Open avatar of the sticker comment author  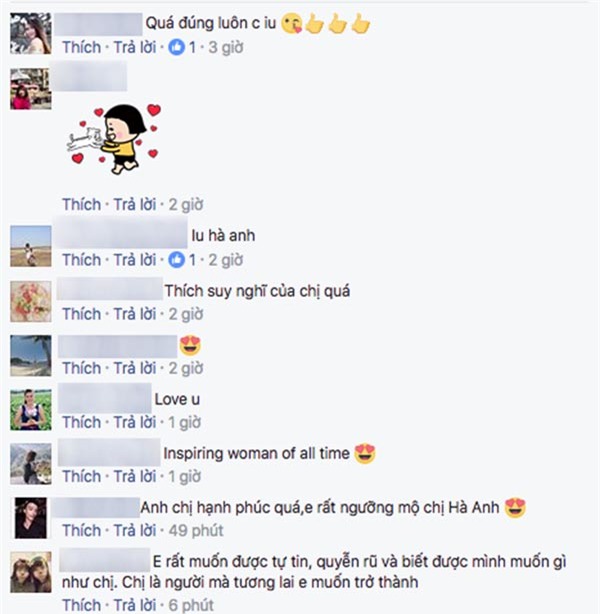[31, 89]
